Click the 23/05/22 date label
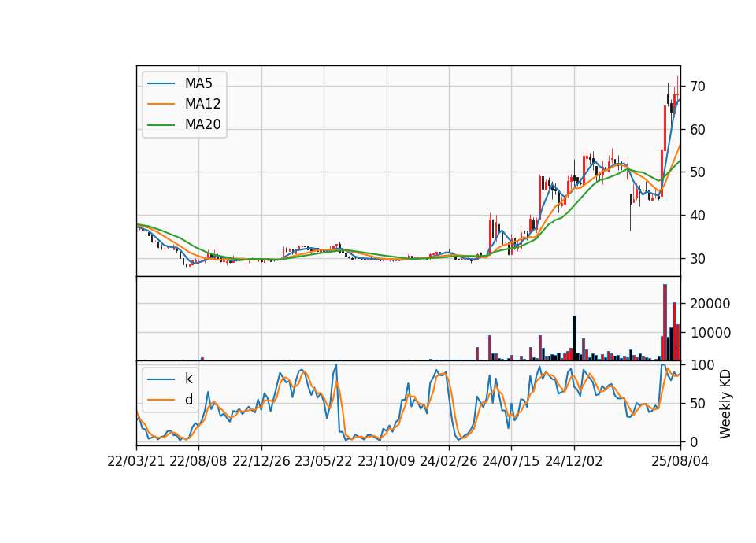 pyautogui.click(x=324, y=461)
